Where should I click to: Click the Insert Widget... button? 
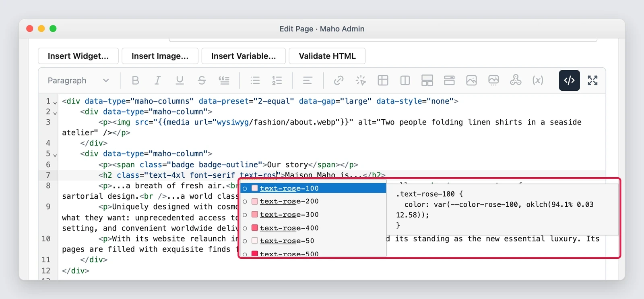click(78, 56)
